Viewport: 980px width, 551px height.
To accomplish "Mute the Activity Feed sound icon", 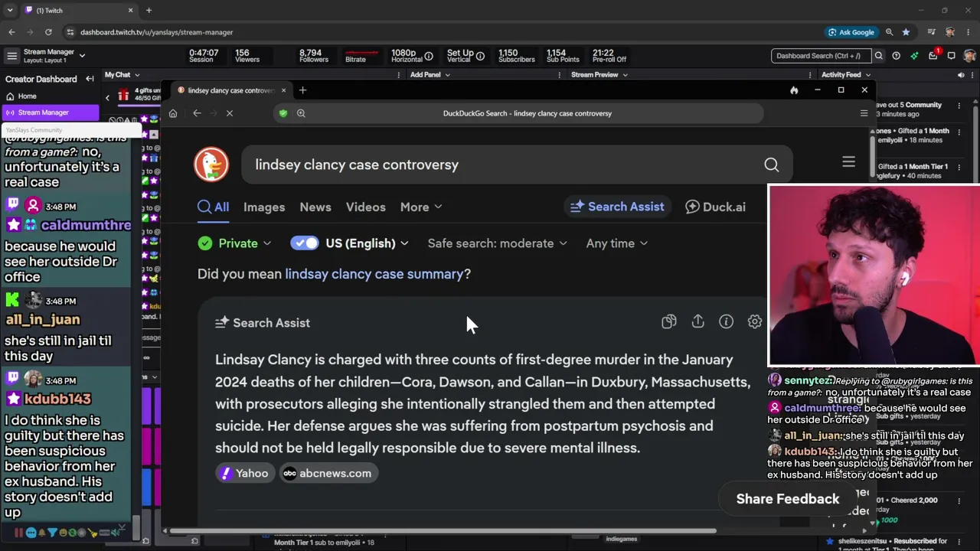I will (961, 75).
